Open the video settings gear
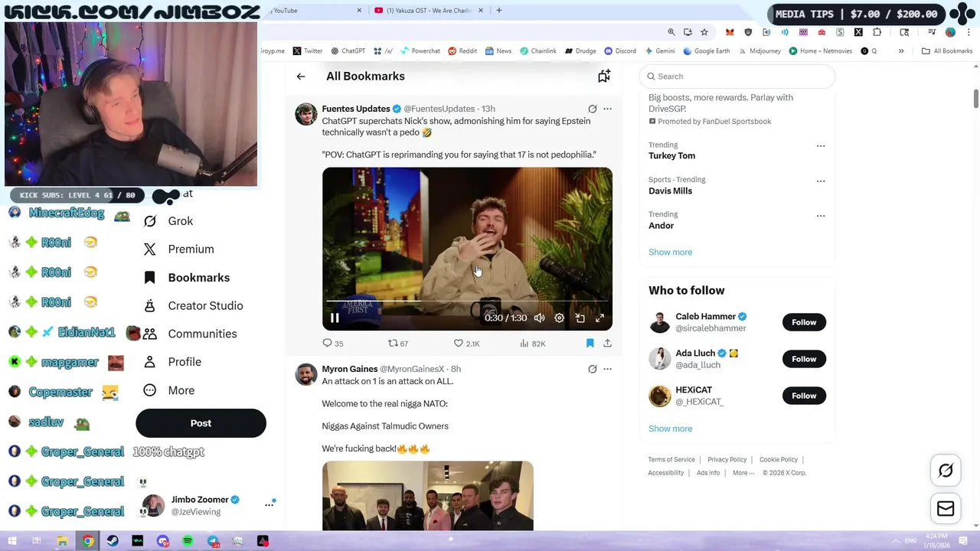980x551 pixels. click(x=560, y=318)
